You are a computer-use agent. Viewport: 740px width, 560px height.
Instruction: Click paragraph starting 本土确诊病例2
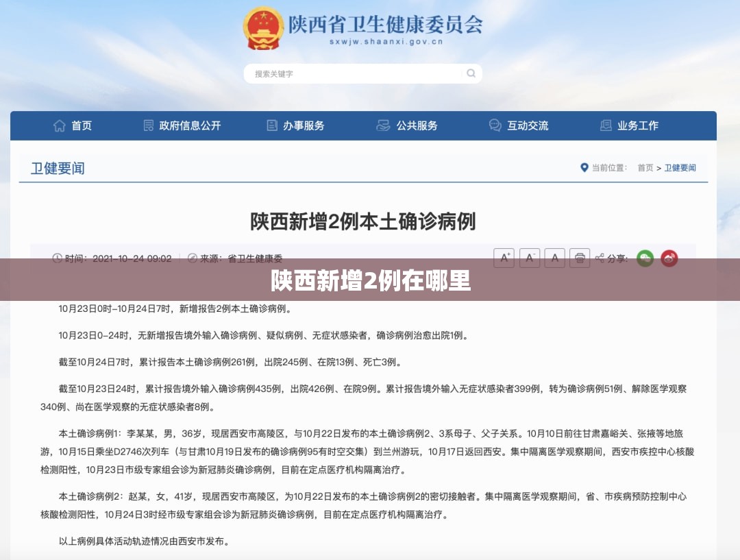pyautogui.click(x=363, y=505)
